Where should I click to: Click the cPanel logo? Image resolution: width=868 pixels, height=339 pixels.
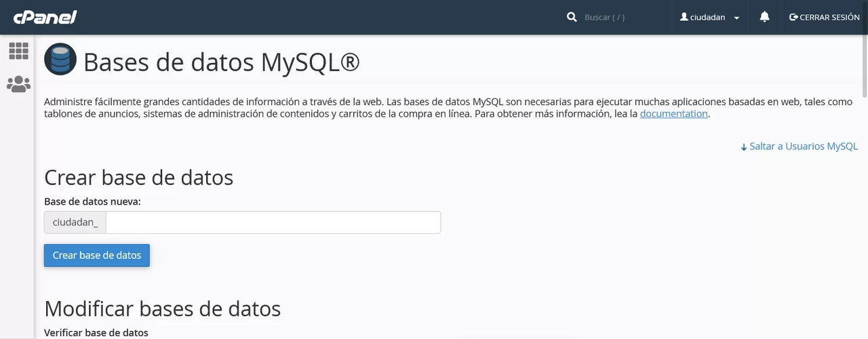(45, 17)
